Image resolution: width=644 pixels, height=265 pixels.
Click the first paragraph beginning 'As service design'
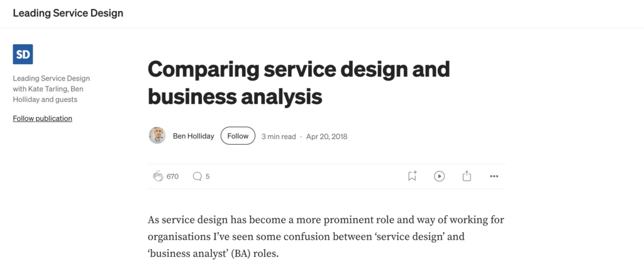click(x=326, y=220)
